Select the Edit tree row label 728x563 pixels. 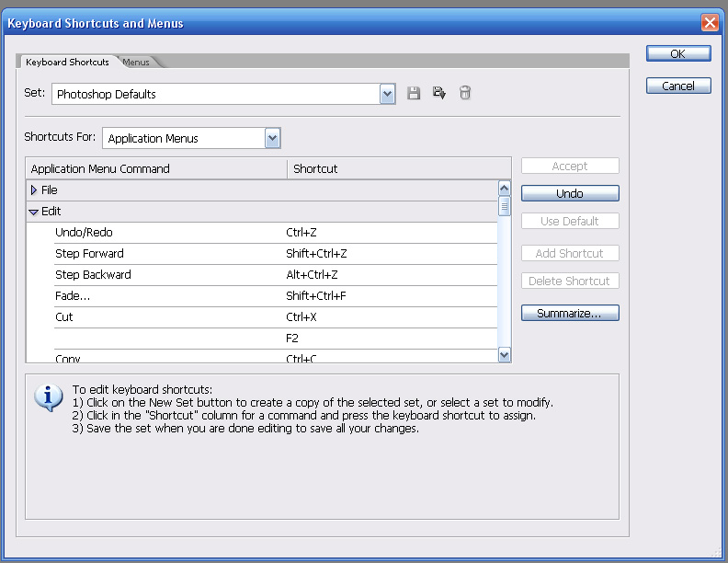pyautogui.click(x=51, y=212)
